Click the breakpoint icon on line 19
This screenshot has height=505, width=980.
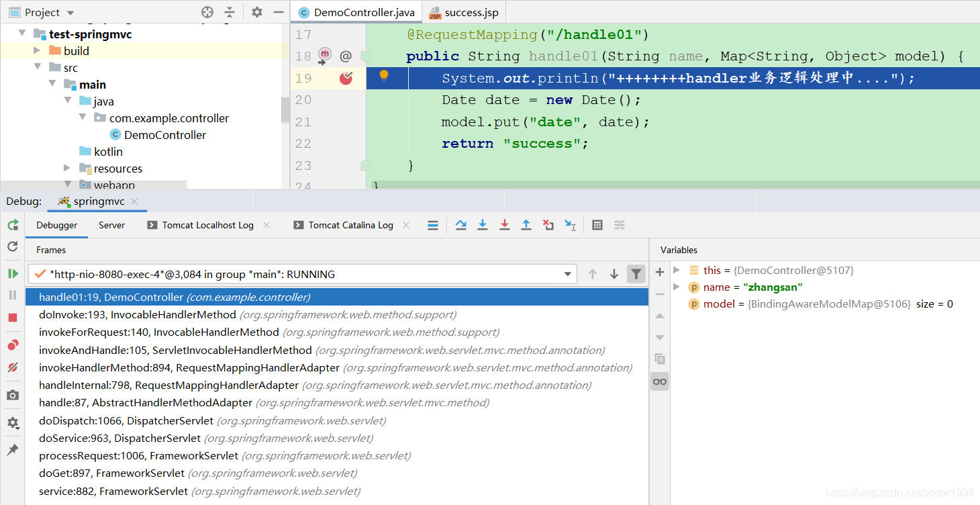coord(346,78)
